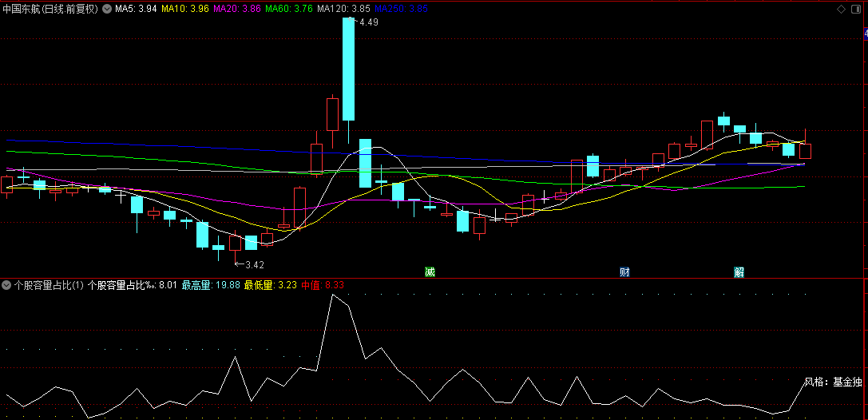The image size is (868, 420).
Task: Click the 中国东航(日线.前复权) chart title
Action: 51,9
